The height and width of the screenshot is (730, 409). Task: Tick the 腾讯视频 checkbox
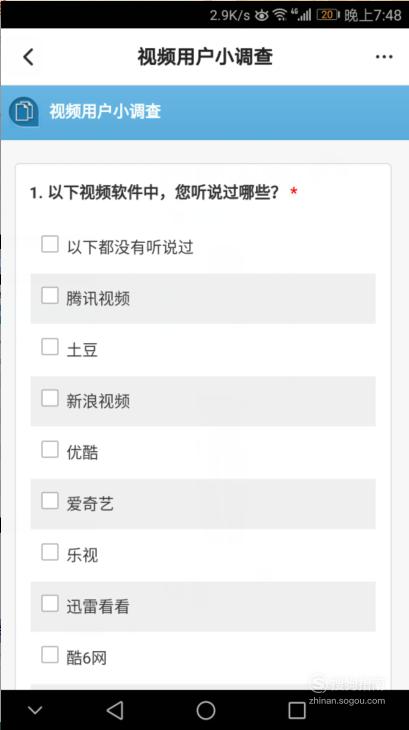click(x=50, y=295)
